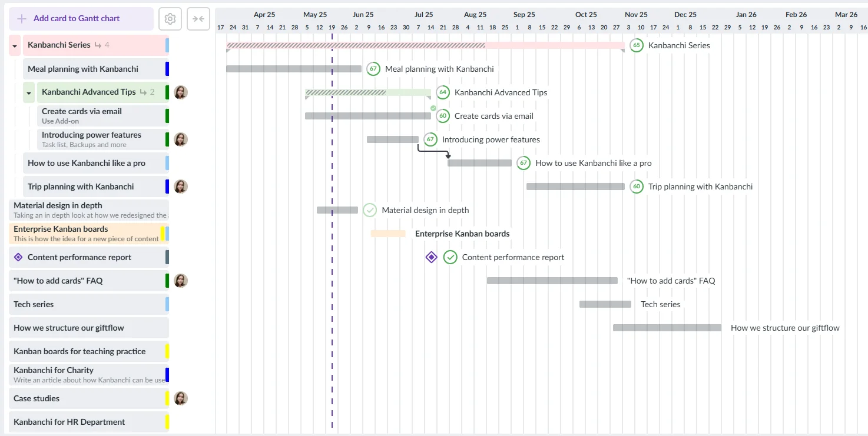Click 60 progress circle of Create cards via email
Viewport: 868px width, 436px height.
pos(443,116)
